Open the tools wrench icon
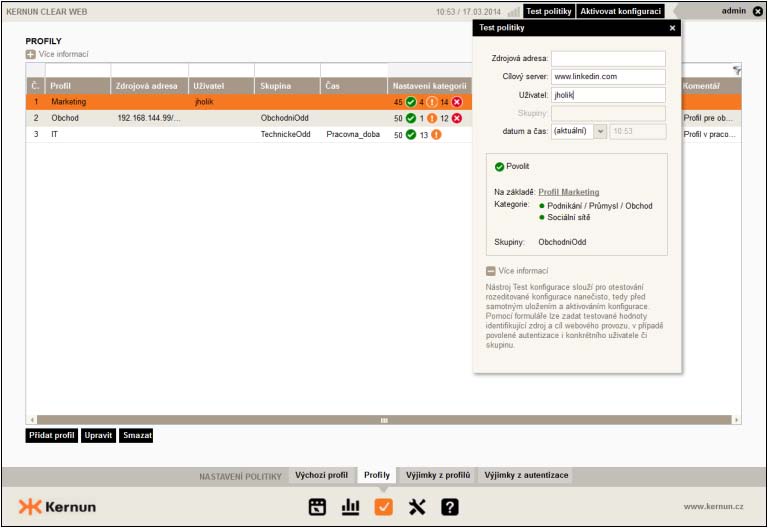The height and width of the screenshot is (528, 768). click(417, 507)
